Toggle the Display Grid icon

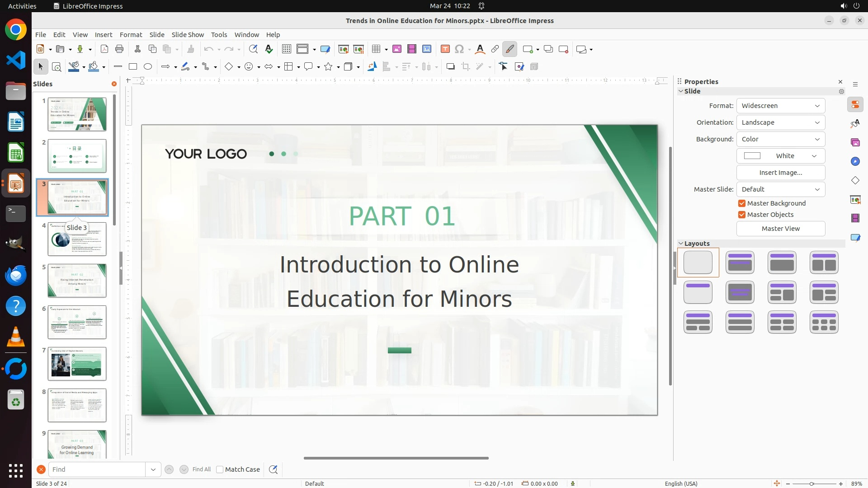point(286,49)
